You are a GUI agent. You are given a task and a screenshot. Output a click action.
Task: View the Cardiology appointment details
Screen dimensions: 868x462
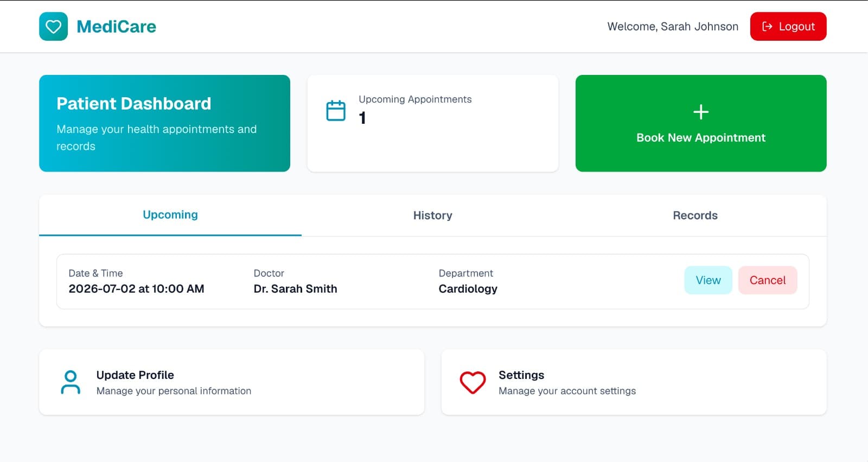point(708,280)
